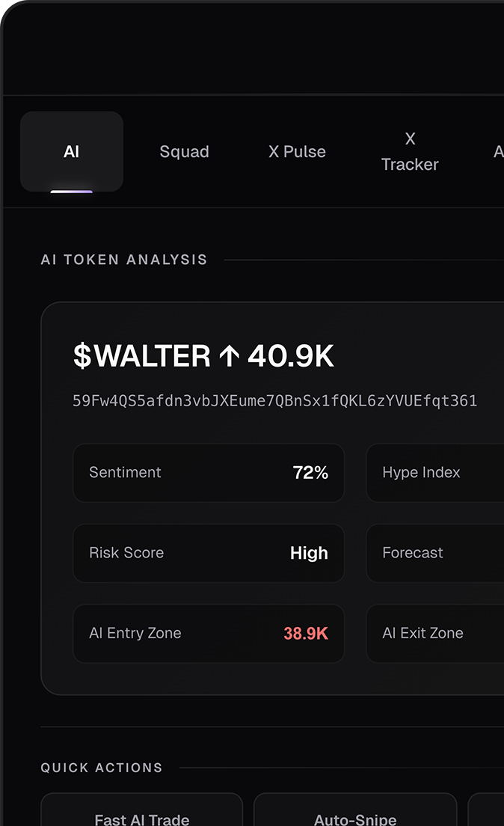This screenshot has width=504, height=826.
Task: Select the AI tab
Action: tap(72, 151)
